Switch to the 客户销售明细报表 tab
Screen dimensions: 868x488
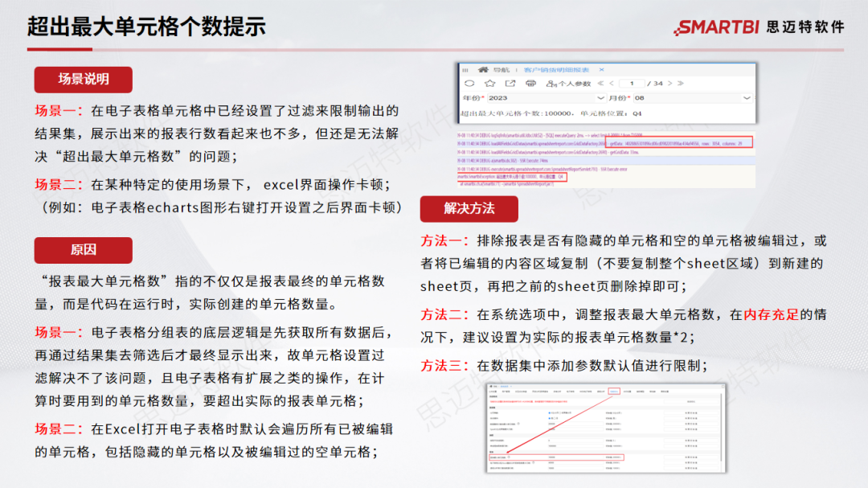[x=555, y=68]
